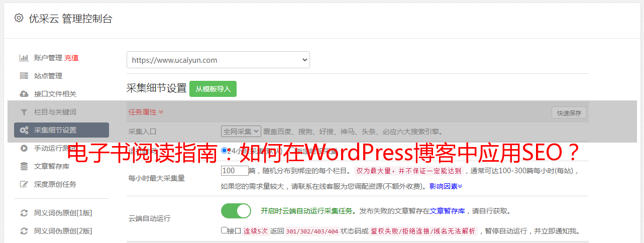Click the red 充值 recharge link
644x243 pixels.
(x=71, y=58)
